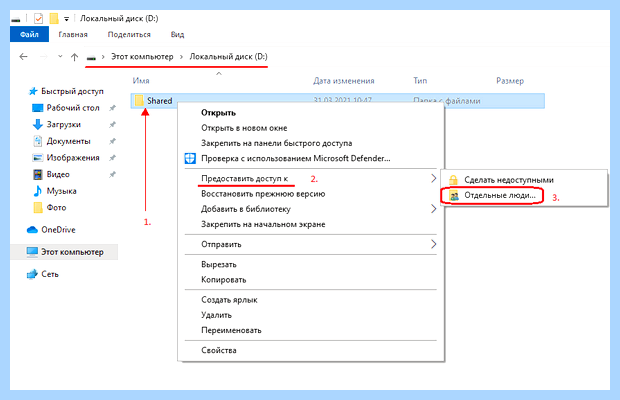Image resolution: width=620 pixels, height=400 pixels.
Task: Click Локальный диск (D:) in address bar
Action: click(228, 57)
